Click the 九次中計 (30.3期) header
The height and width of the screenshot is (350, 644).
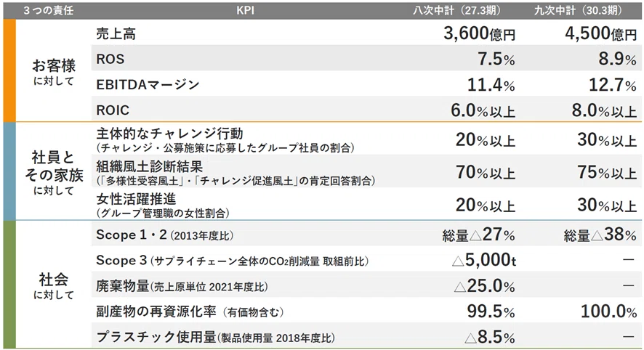[x=579, y=10]
